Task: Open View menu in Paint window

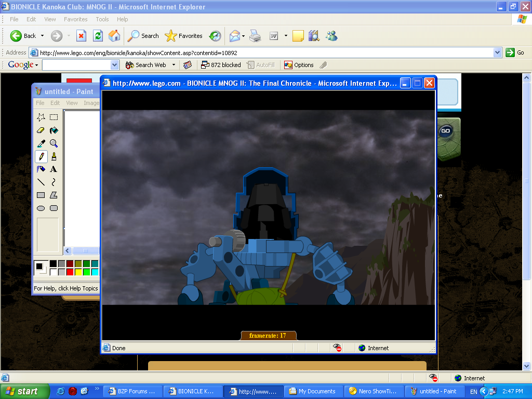Action: (x=72, y=103)
